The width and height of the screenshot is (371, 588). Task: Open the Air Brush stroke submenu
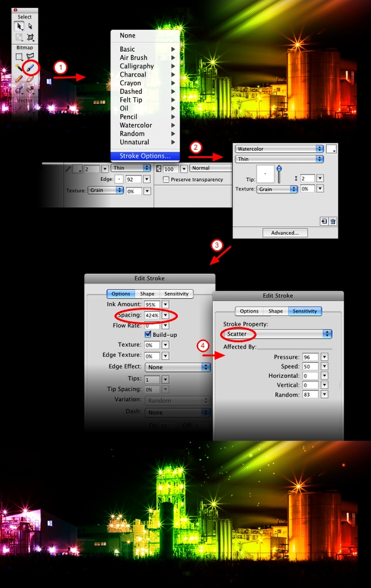tap(145, 58)
